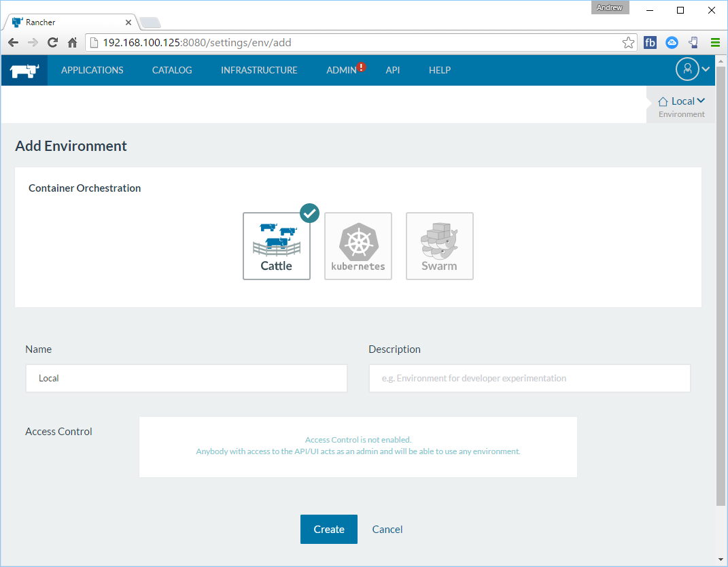
Task: Go to the Catalog tab
Action: click(172, 70)
